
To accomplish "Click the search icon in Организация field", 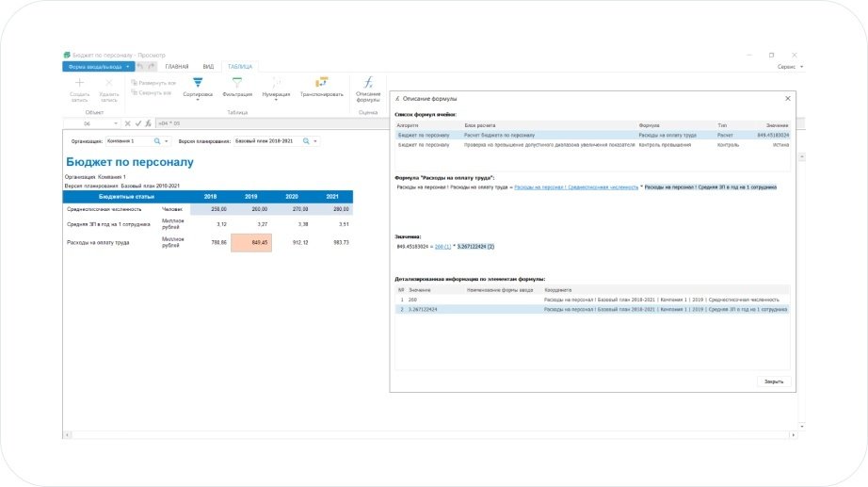I will pos(157,141).
